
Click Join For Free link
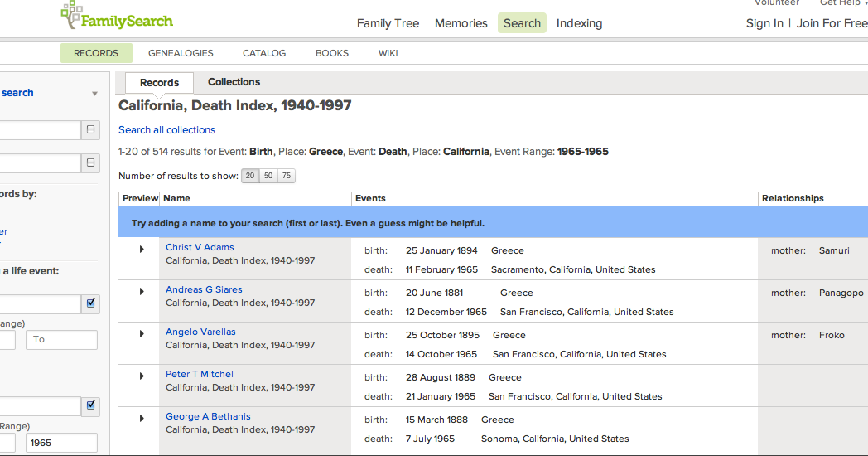(832, 23)
